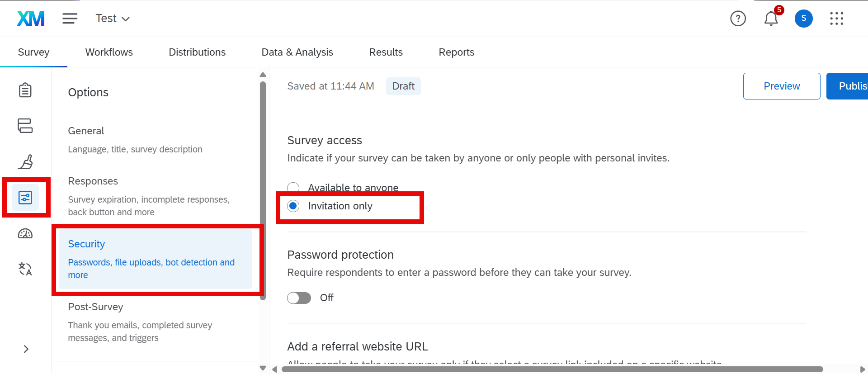The width and height of the screenshot is (868, 374).
Task: Switch to the Distributions tab
Action: coord(197,52)
